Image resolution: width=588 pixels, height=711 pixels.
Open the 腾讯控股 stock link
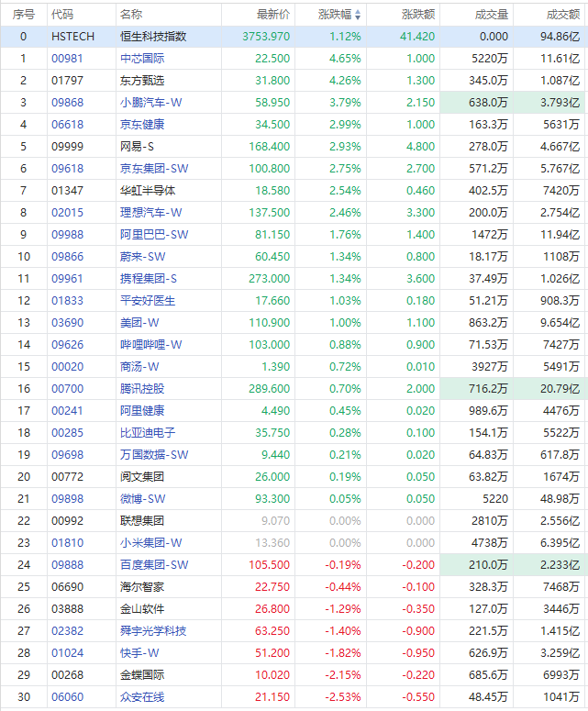[x=142, y=389]
